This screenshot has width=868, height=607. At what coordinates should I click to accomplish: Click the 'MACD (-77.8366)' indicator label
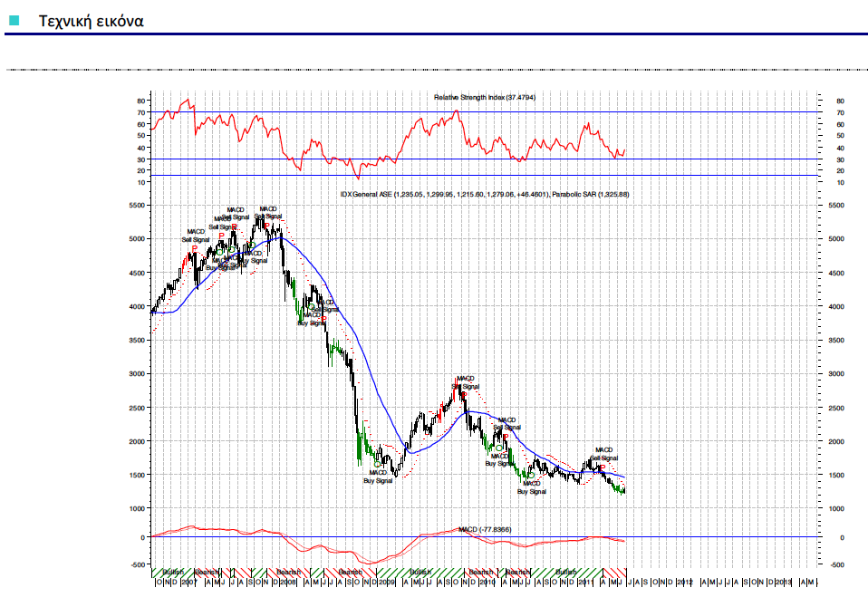[485, 529]
